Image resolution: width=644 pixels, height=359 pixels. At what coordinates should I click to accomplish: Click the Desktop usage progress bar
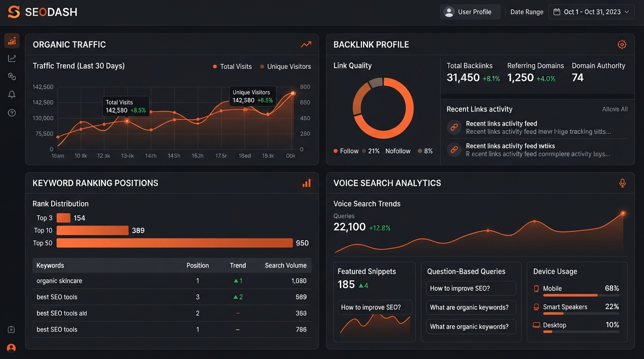coord(581,332)
